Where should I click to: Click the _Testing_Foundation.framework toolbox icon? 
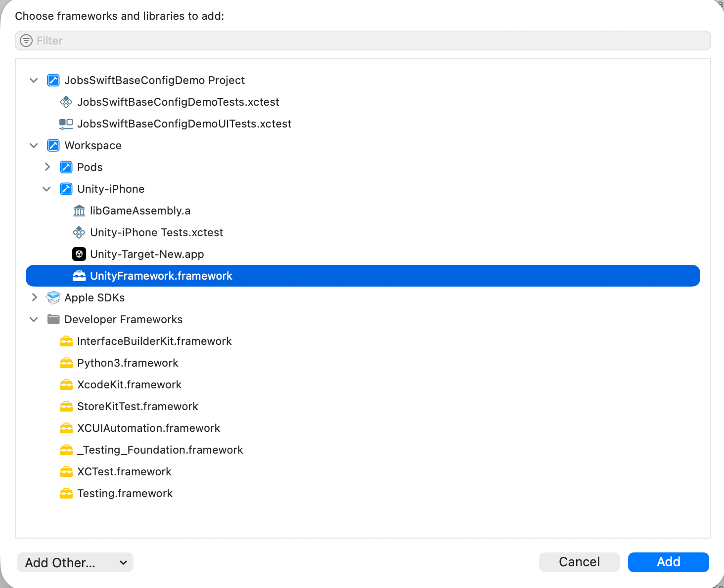[66, 450]
